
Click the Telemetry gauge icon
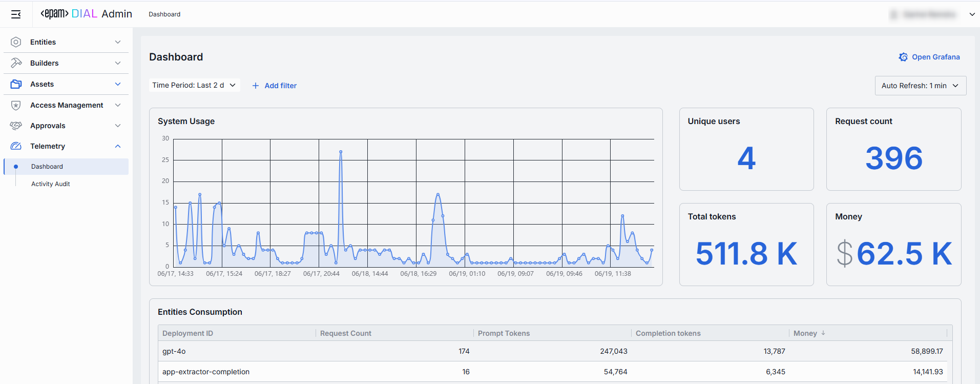16,146
